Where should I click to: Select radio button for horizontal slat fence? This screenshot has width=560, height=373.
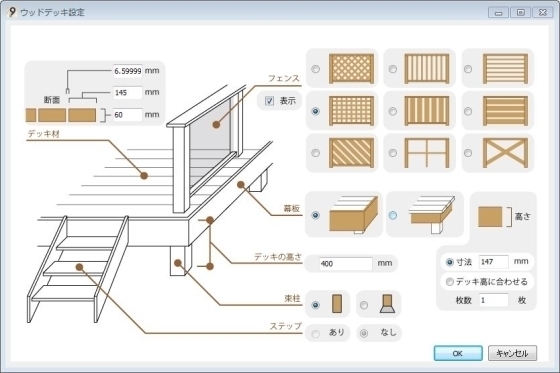point(468,69)
